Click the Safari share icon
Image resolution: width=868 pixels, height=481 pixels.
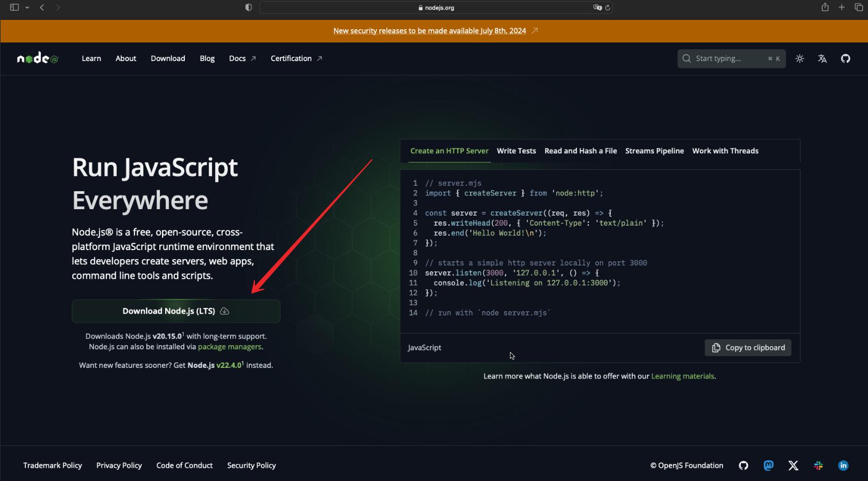pyautogui.click(x=825, y=7)
